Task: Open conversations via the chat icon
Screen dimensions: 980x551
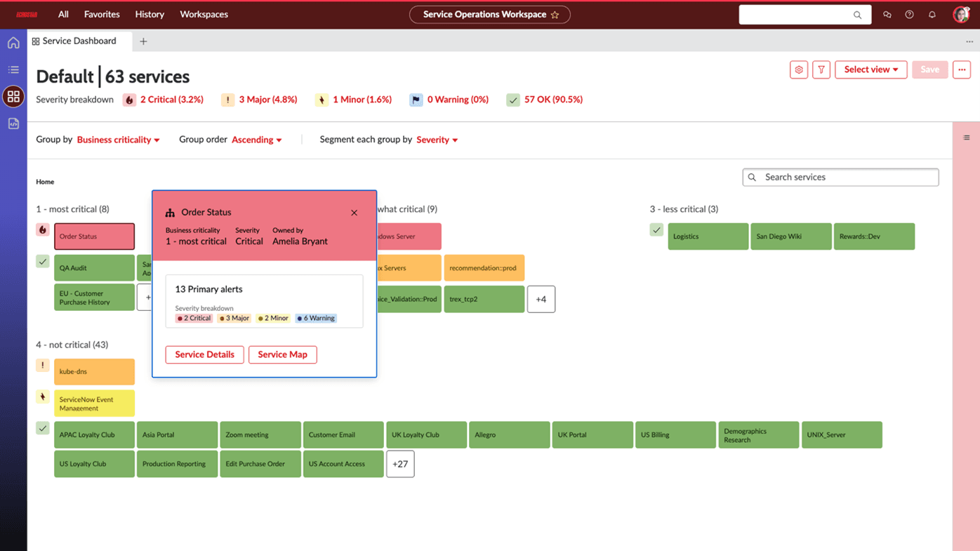Action: (886, 14)
